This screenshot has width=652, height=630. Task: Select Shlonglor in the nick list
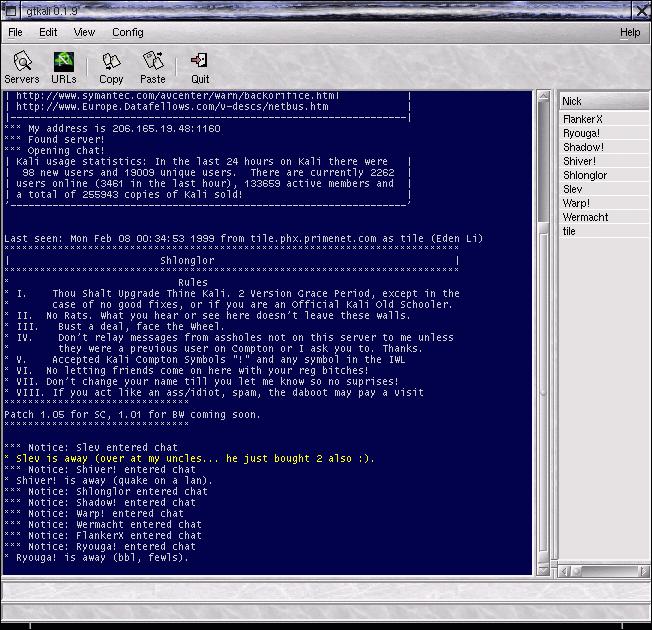[585, 175]
